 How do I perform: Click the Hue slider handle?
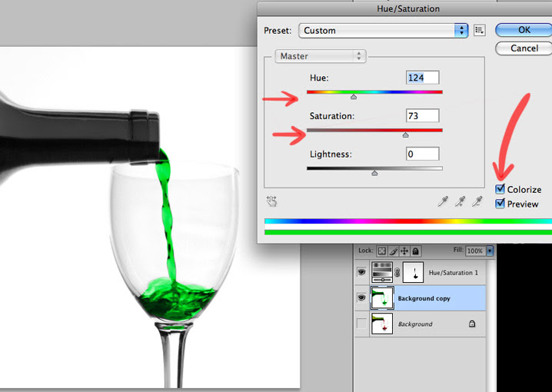tap(354, 97)
